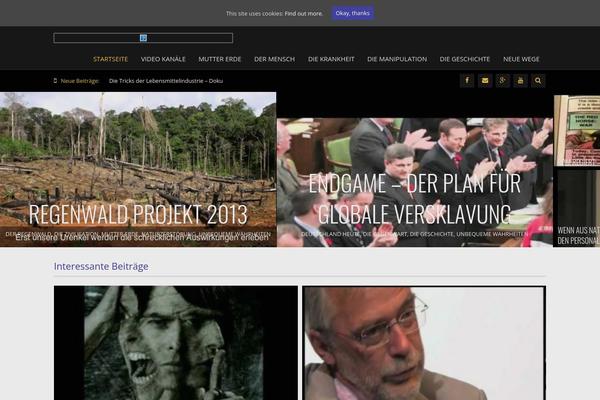
Task: Click the email envelope icon
Action: coord(485,81)
